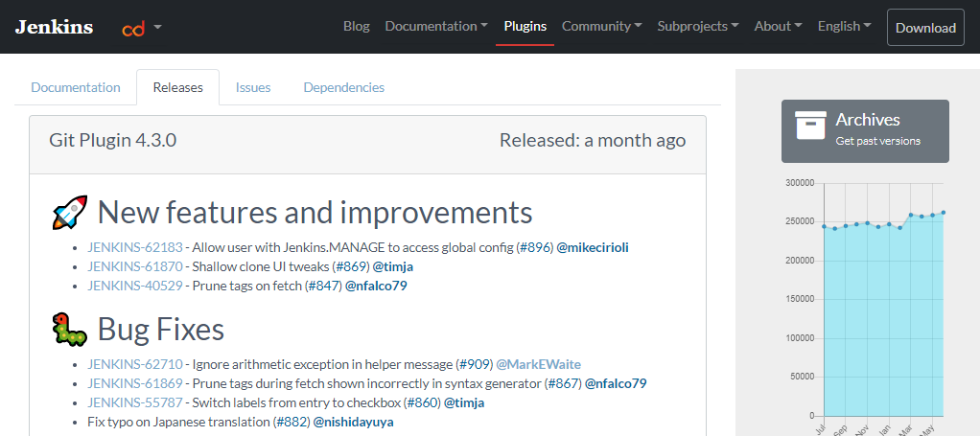Click the 50000 axis label on chart
The height and width of the screenshot is (436, 980).
pyautogui.click(x=802, y=377)
